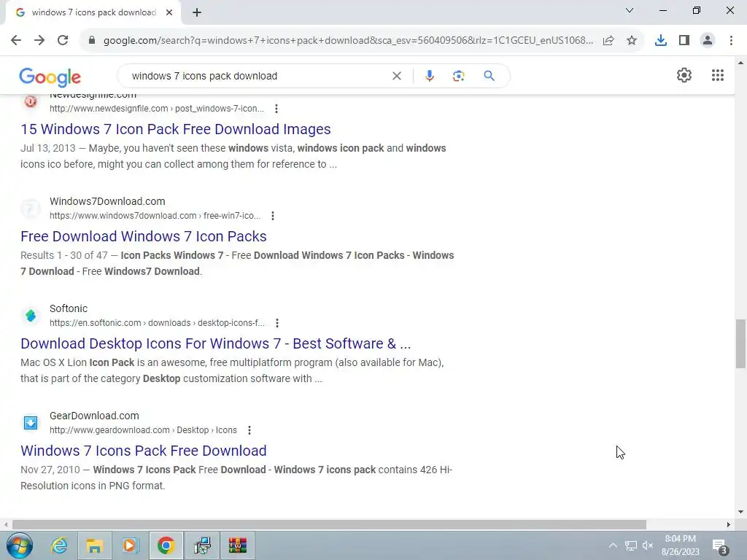747x560 pixels.
Task: Click the Windows7Download.com site name
Action: (107, 201)
